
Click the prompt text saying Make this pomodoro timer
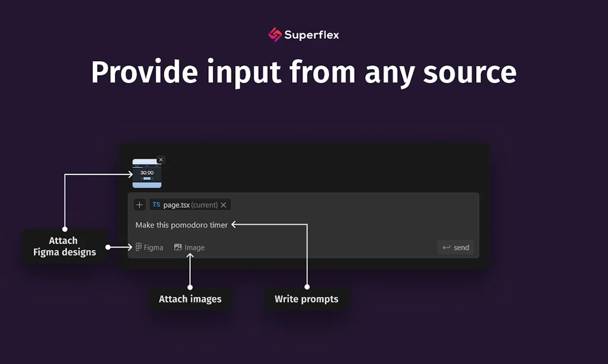tap(180, 224)
